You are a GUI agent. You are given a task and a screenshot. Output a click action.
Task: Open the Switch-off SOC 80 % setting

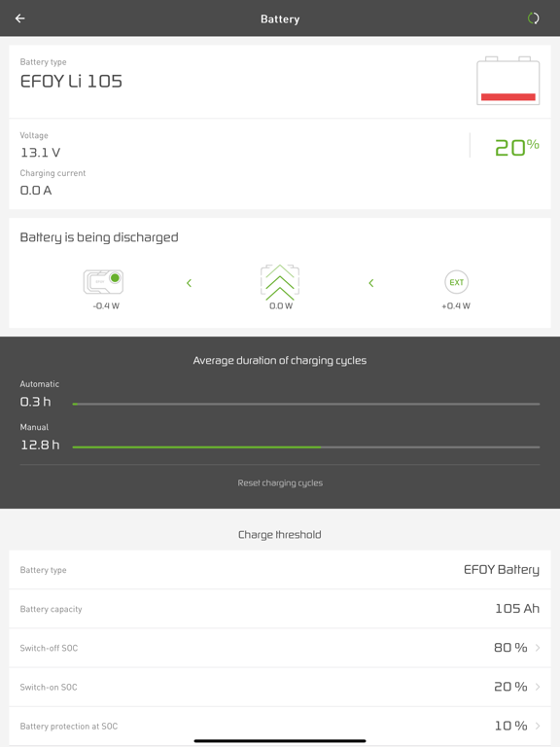tap(280, 648)
